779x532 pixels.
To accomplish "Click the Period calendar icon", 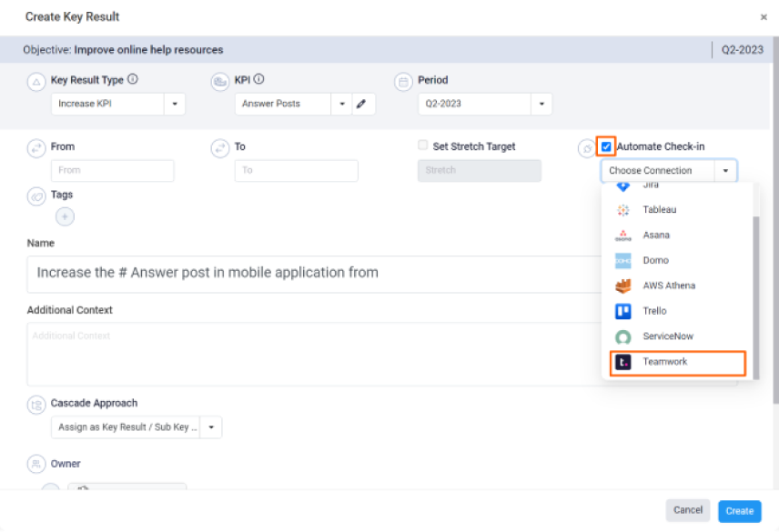I will pos(403,82).
